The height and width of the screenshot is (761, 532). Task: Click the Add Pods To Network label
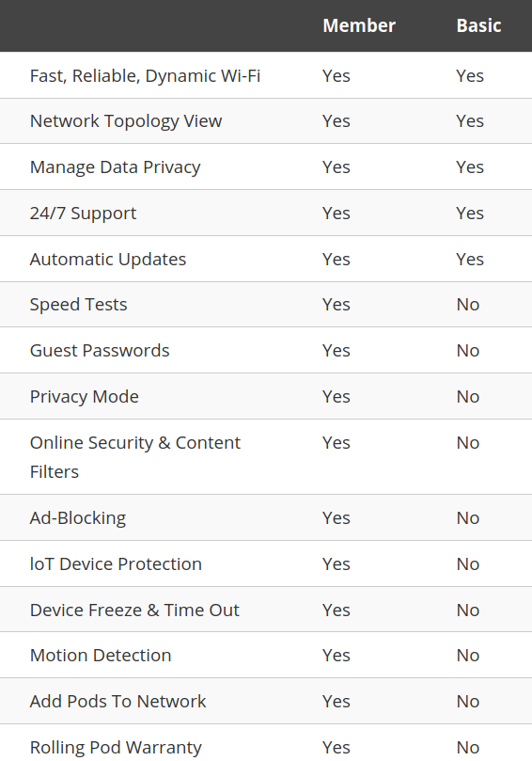point(118,702)
